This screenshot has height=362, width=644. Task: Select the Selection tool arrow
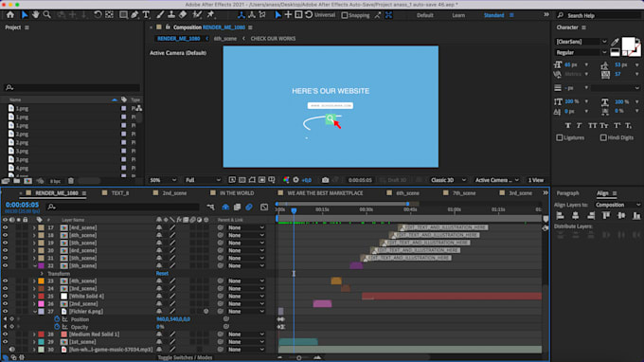pos(25,15)
